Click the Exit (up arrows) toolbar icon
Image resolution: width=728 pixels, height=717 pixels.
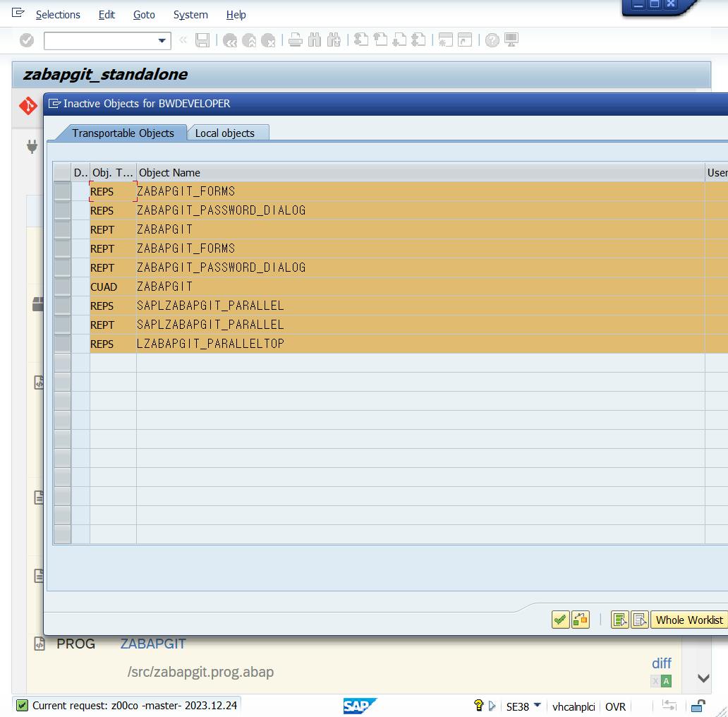[x=249, y=40]
